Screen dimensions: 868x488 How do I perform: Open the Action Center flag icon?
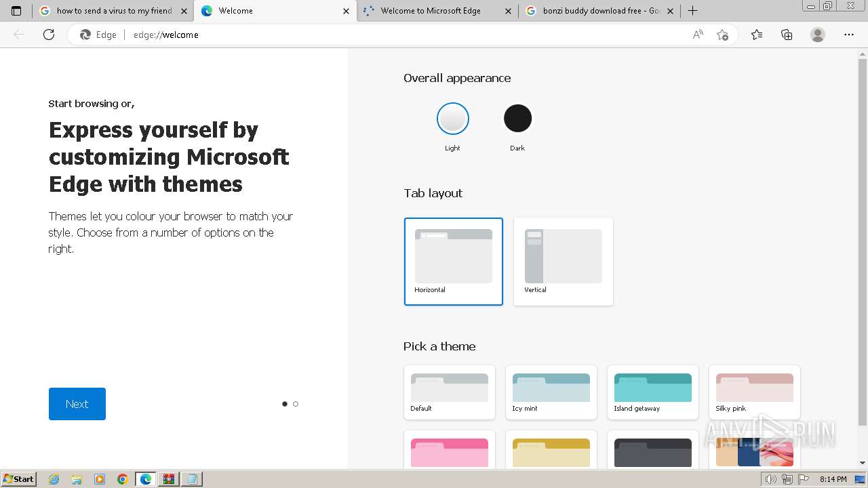pos(803,479)
